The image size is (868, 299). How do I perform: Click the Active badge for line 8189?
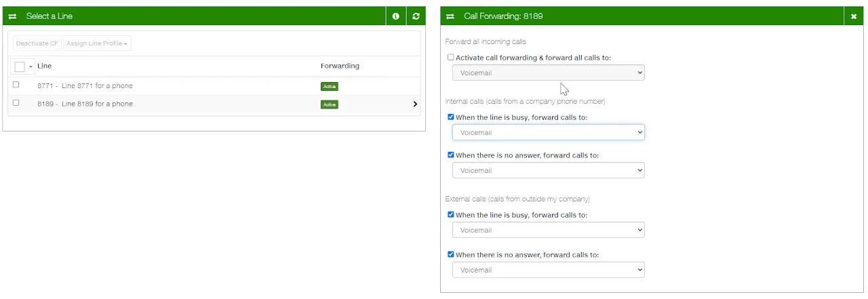click(330, 104)
